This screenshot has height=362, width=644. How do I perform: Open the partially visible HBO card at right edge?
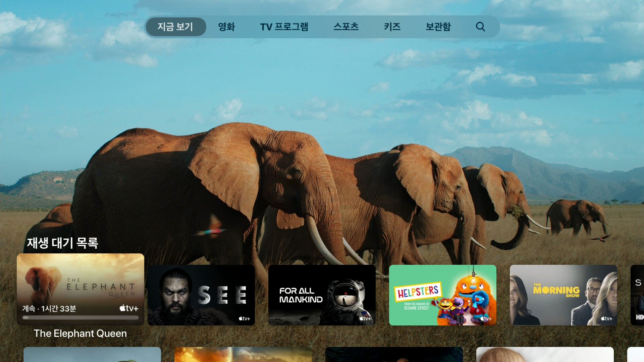[x=638, y=295]
